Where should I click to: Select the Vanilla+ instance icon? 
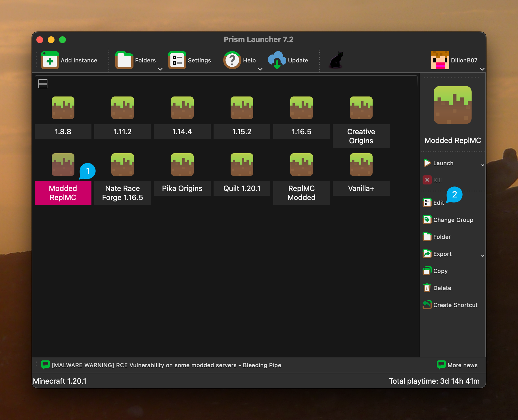[361, 165]
